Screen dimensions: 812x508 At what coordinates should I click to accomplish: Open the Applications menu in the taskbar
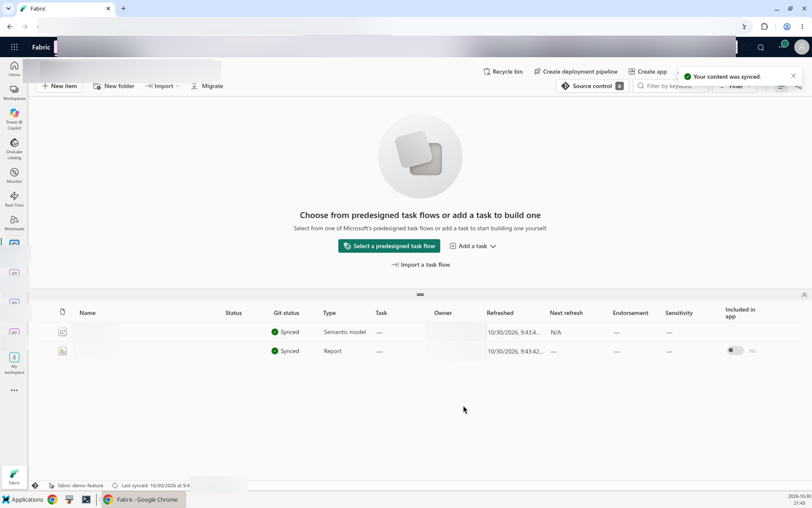pos(22,500)
